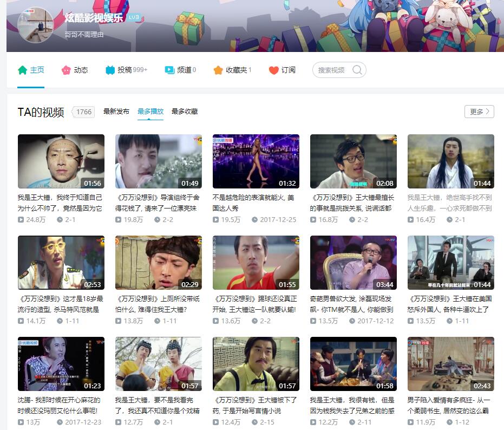Open the 主页 home tab
504x430 pixels.
coord(31,70)
